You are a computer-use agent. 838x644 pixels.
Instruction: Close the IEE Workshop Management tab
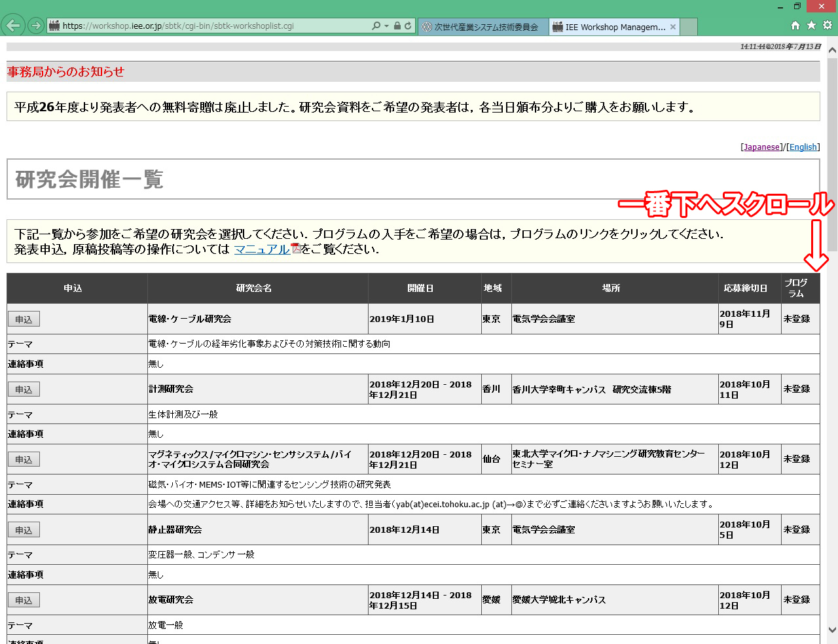pyautogui.click(x=673, y=27)
